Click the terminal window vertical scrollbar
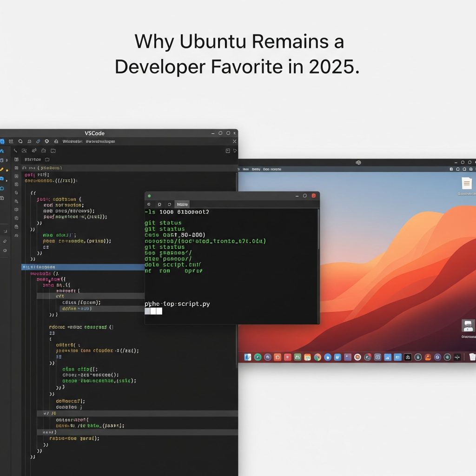 [318, 229]
